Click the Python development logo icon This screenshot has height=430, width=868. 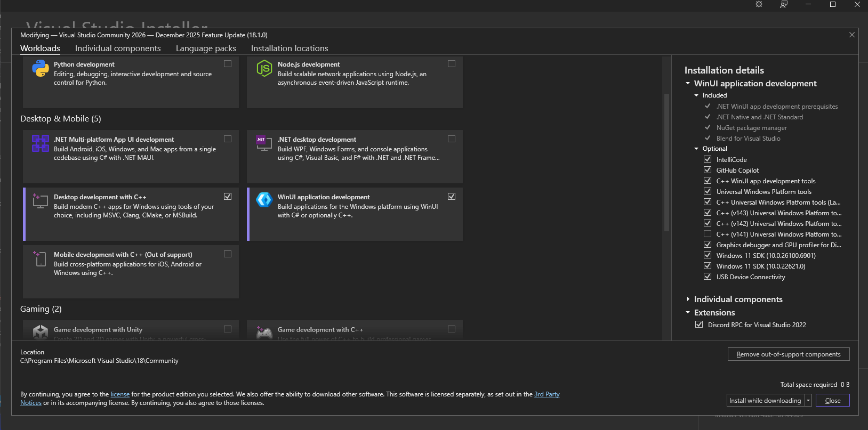click(x=41, y=68)
